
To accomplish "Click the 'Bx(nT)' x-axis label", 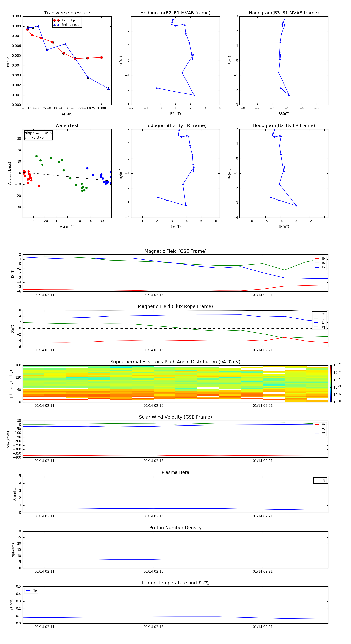I will 284,227.
